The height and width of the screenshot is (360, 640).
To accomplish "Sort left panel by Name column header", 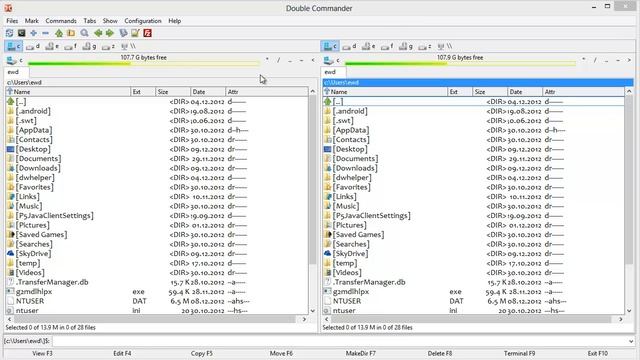I will (68, 92).
